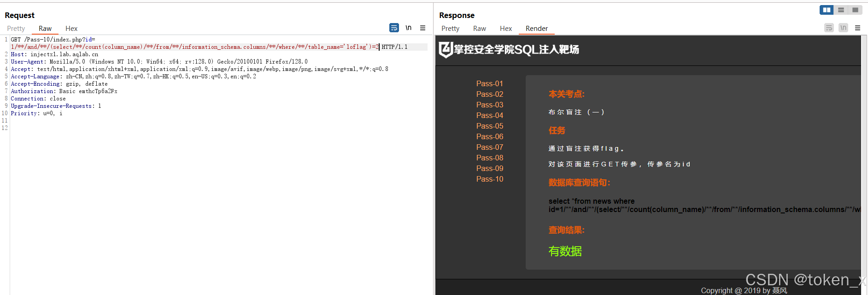Select the Response Pretty tab
This screenshot has width=868, height=295.
pos(450,29)
